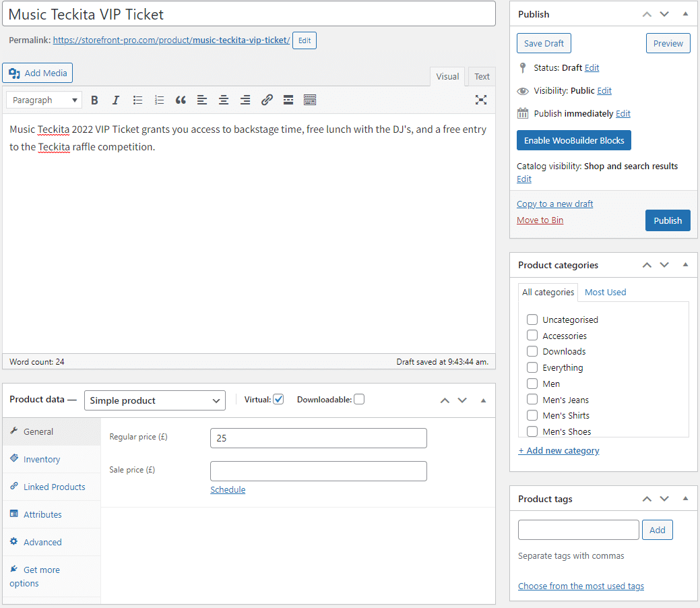The height and width of the screenshot is (608, 700).
Task: Toggle bold formatting in editor toolbar
Action: [94, 100]
